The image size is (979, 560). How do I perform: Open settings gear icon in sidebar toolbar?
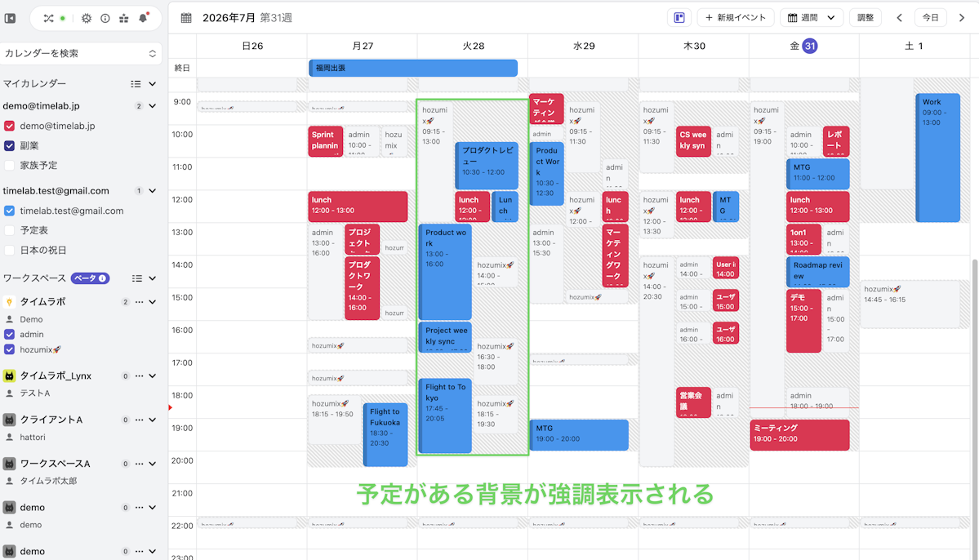pos(87,18)
